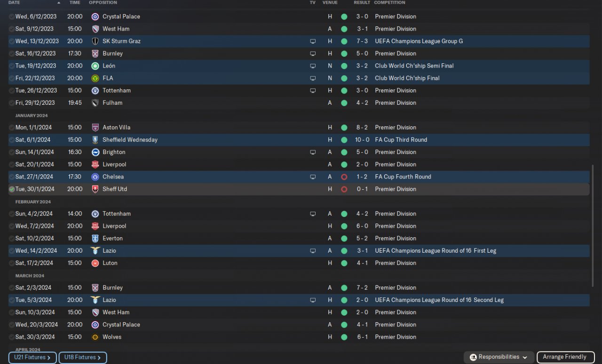Image resolution: width=602 pixels, height=364 pixels.
Task: Sort by the Competition column header
Action: 389,3
